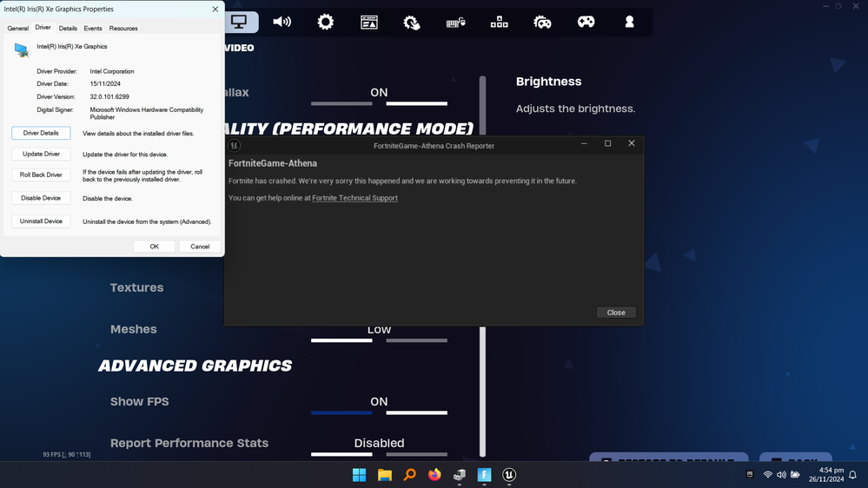
Task: Click Roll Back Driver button
Action: tap(41, 175)
